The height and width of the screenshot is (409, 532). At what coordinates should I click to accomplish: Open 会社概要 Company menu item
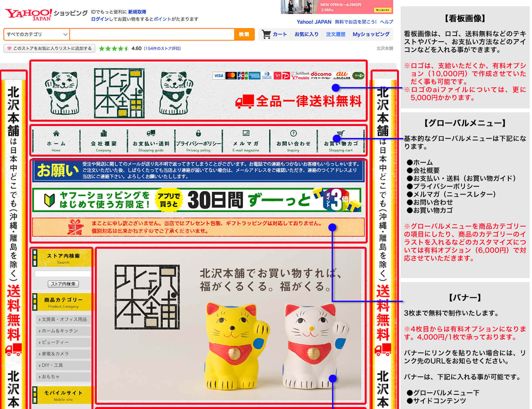click(x=103, y=141)
